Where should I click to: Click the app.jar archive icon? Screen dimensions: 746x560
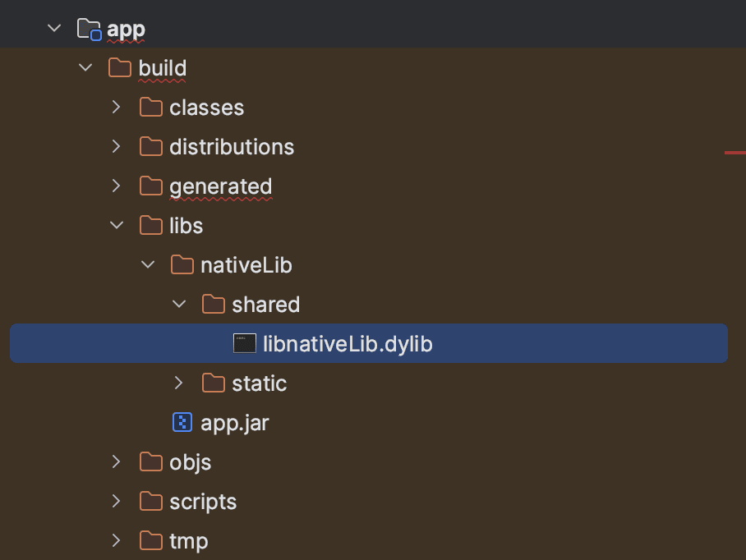[x=182, y=422]
